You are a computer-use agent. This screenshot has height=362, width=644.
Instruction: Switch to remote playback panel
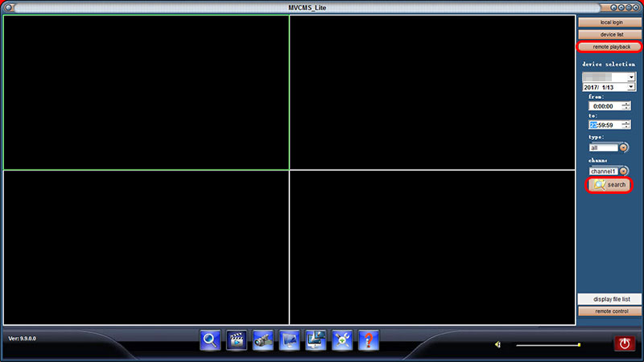[610, 47]
